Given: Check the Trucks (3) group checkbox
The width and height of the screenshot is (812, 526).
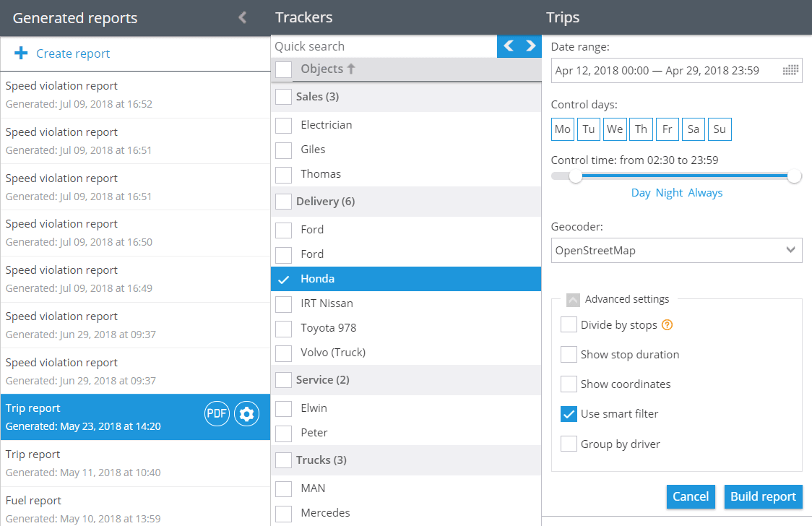Looking at the screenshot, I should point(283,460).
